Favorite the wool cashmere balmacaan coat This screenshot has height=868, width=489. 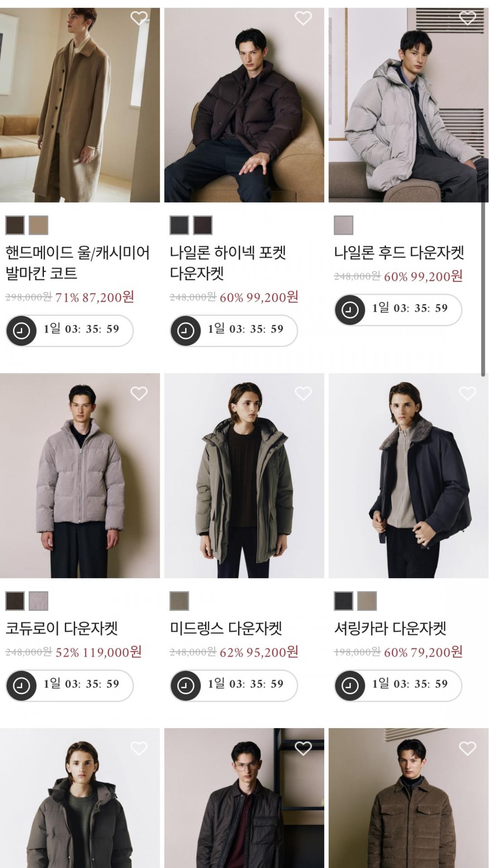point(139,18)
